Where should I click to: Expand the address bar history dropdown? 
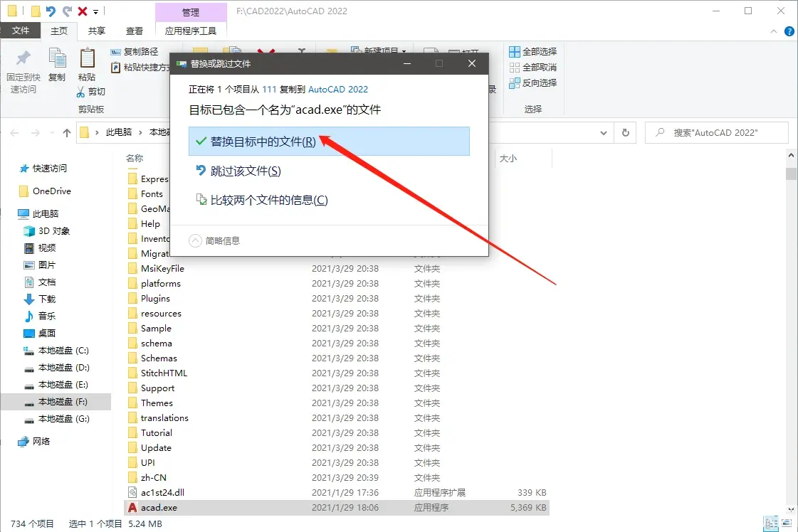point(603,133)
